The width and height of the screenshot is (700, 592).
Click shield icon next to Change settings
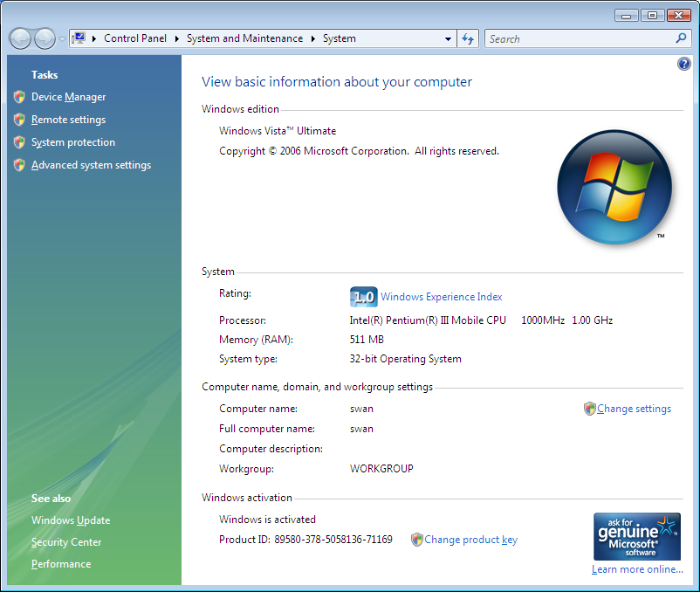click(590, 409)
